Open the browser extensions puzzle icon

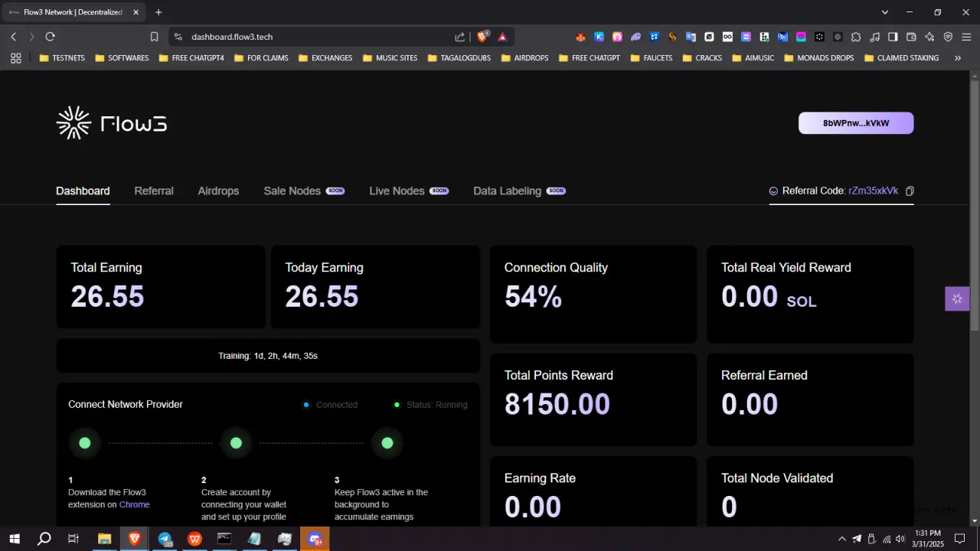(x=856, y=37)
